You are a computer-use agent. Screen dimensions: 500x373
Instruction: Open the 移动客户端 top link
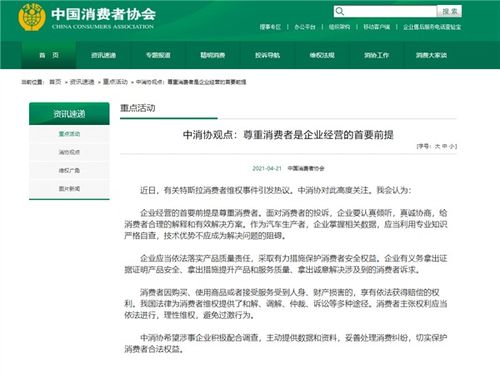[376, 27]
